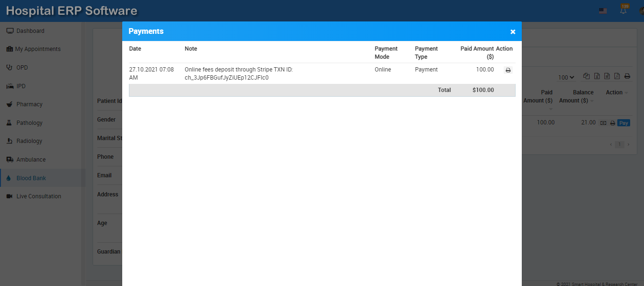
Task: Open the user profile avatar
Action: point(641,10)
